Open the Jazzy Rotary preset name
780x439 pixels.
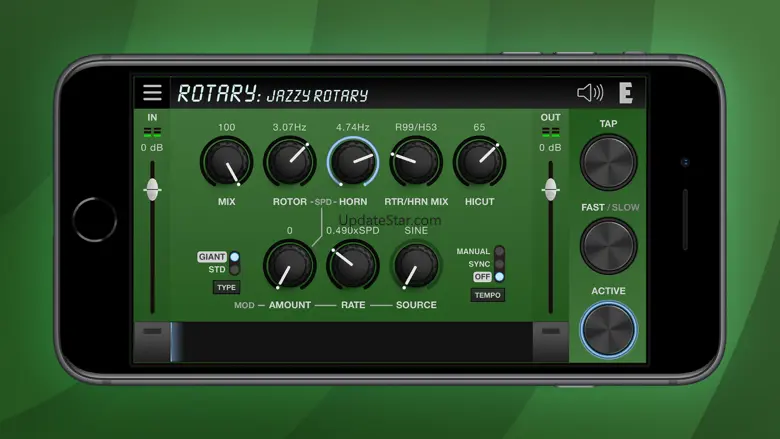[x=317, y=95]
